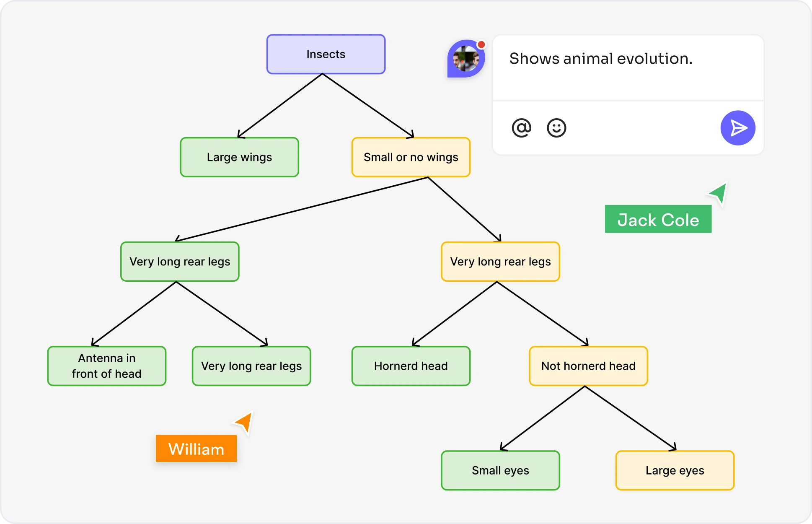This screenshot has width=812, height=524.
Task: Select the Small or no wings node
Action: 411,157
